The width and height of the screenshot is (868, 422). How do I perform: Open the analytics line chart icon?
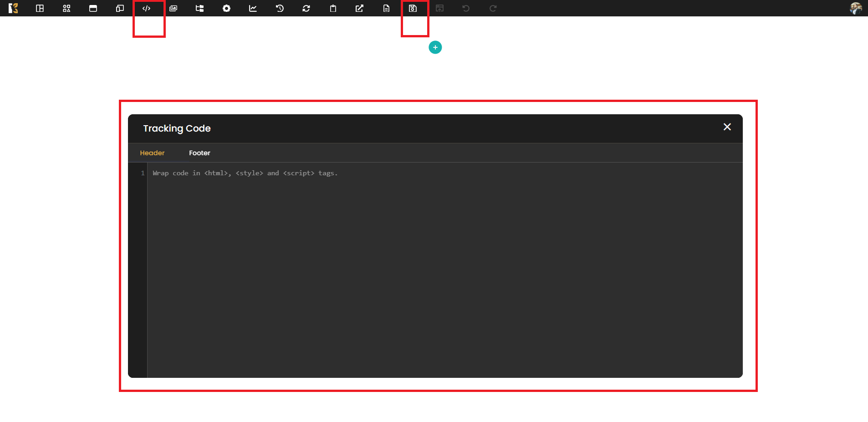pyautogui.click(x=253, y=8)
